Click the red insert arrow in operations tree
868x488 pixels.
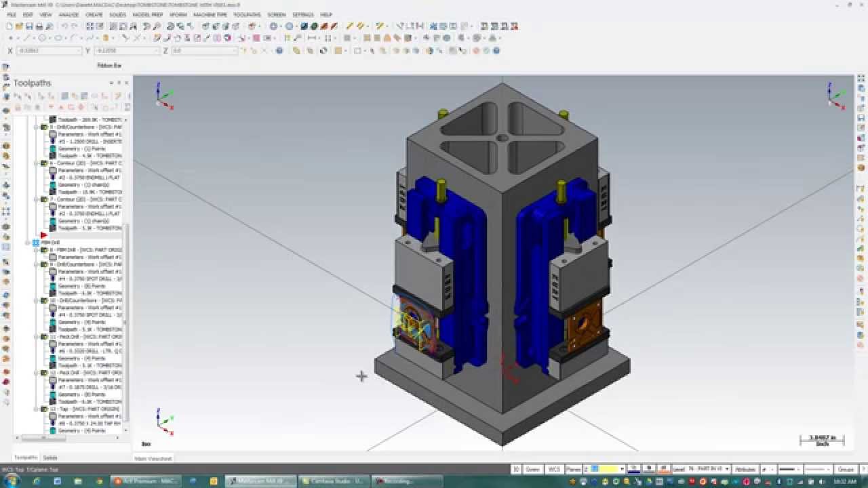[x=43, y=235]
